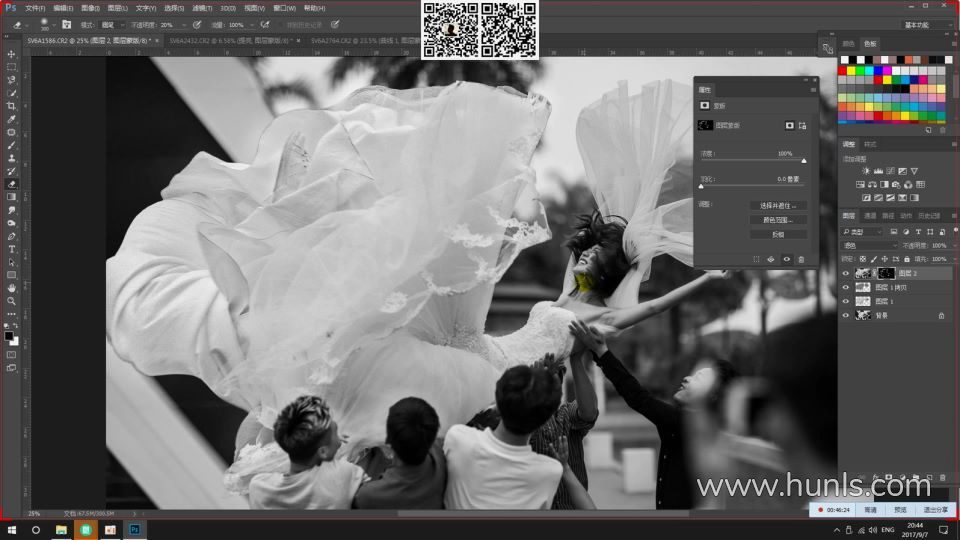Select the Dodge tool
This screenshot has height=540, width=960.
pyautogui.click(x=12, y=223)
